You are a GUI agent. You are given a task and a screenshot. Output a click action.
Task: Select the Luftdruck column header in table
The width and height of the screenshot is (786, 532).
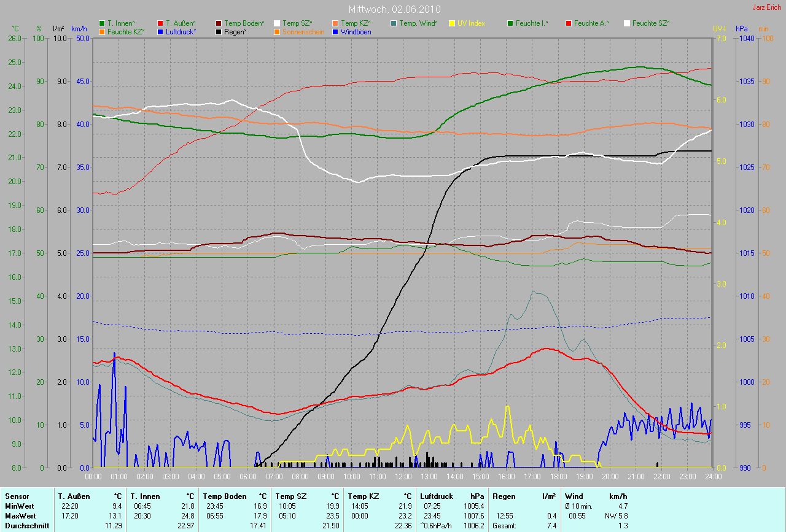[x=436, y=496]
